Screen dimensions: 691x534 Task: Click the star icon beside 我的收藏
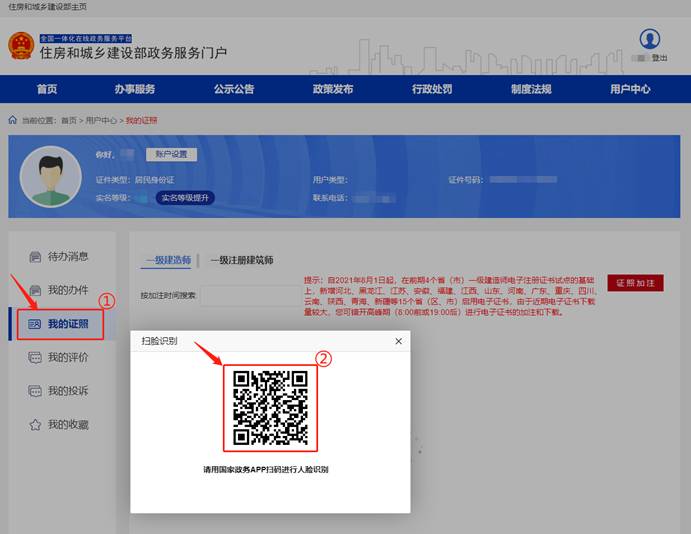35,425
